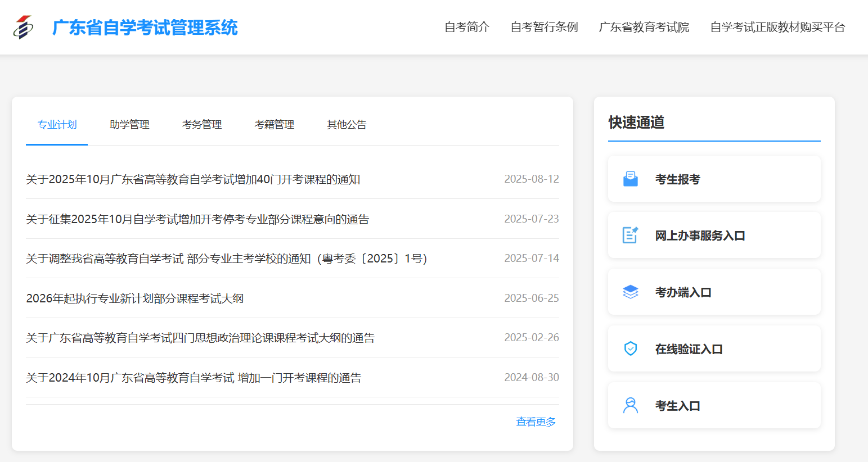Open the 粤考委〔2025〕1号 notice
868x462 pixels.
(x=226, y=259)
